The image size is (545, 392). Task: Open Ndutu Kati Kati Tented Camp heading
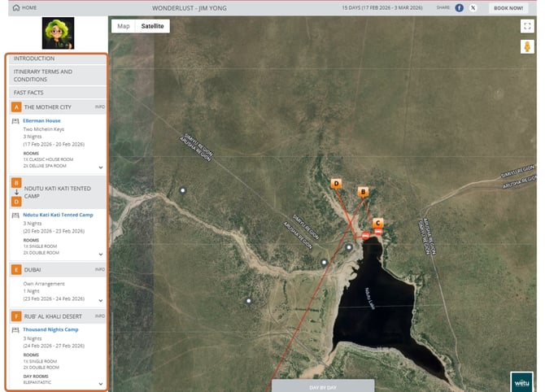[x=58, y=192]
